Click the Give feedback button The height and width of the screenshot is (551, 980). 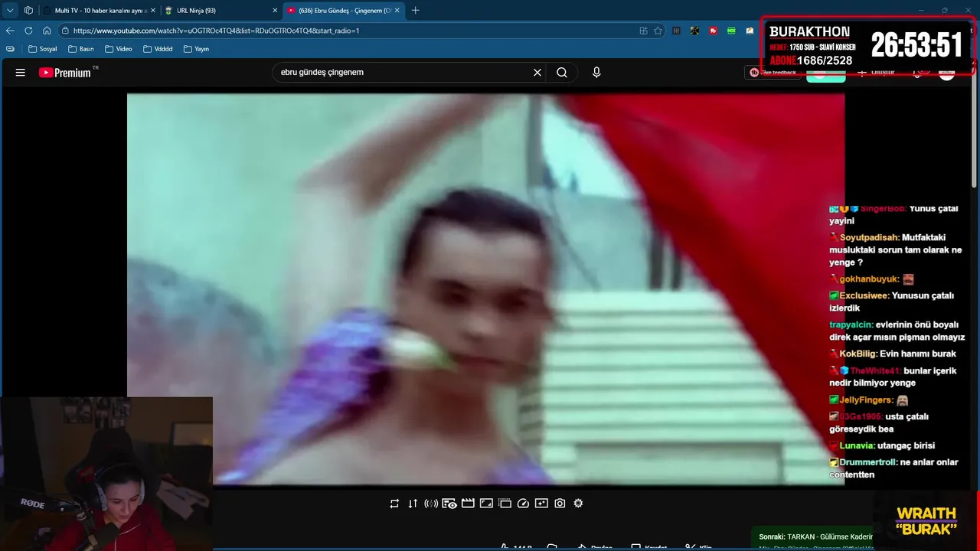tap(773, 73)
